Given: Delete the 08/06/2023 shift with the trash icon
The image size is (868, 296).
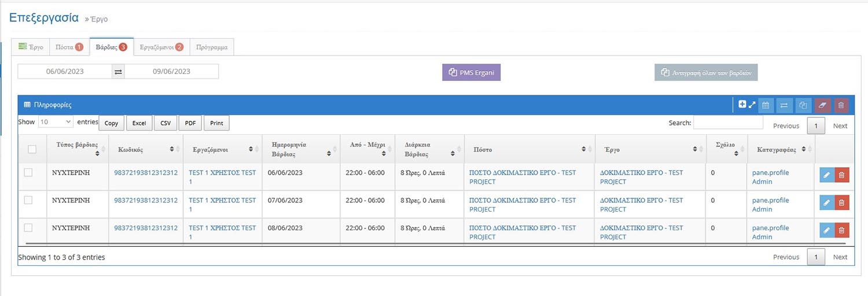Looking at the screenshot, I should click(x=841, y=230).
